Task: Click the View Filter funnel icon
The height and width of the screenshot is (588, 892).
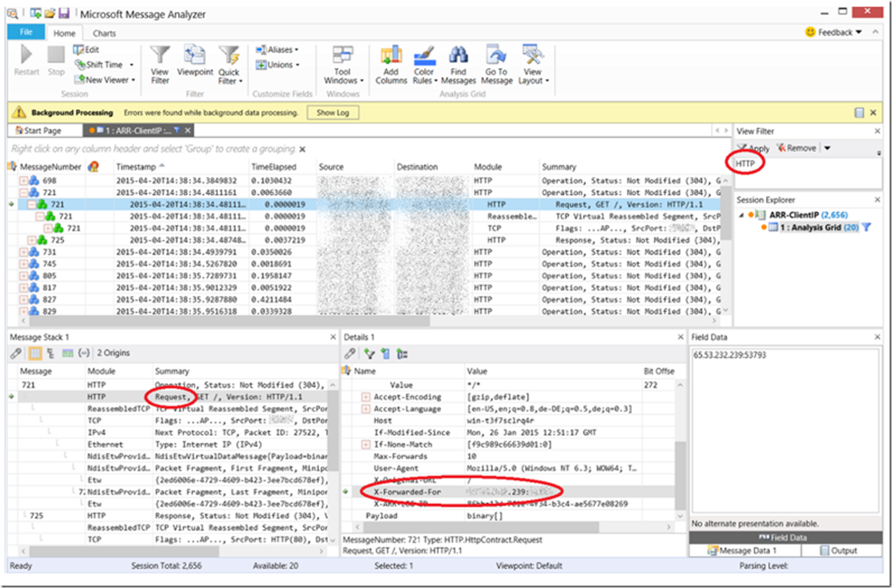Action: pos(160,54)
